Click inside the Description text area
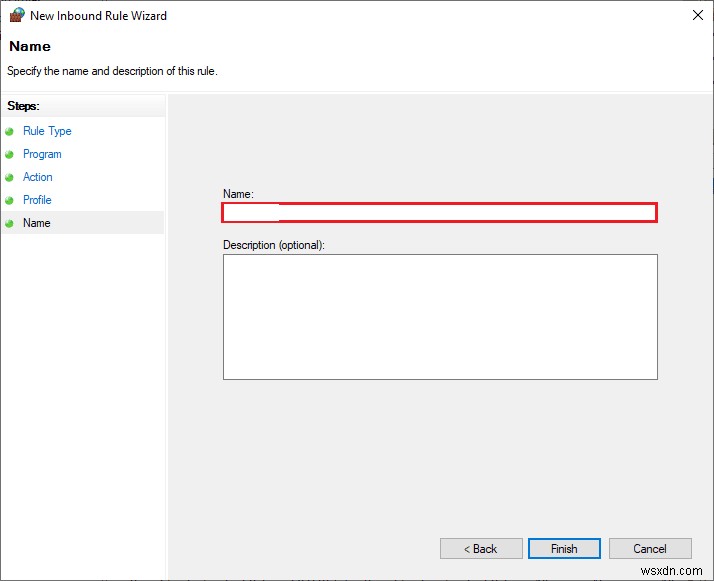Image resolution: width=714 pixels, height=581 pixels. click(x=439, y=316)
